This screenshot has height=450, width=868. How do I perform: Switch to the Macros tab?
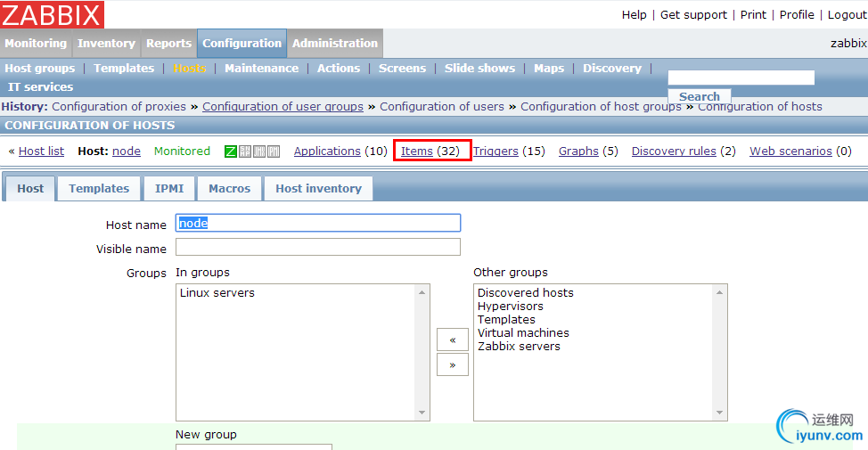pos(229,189)
